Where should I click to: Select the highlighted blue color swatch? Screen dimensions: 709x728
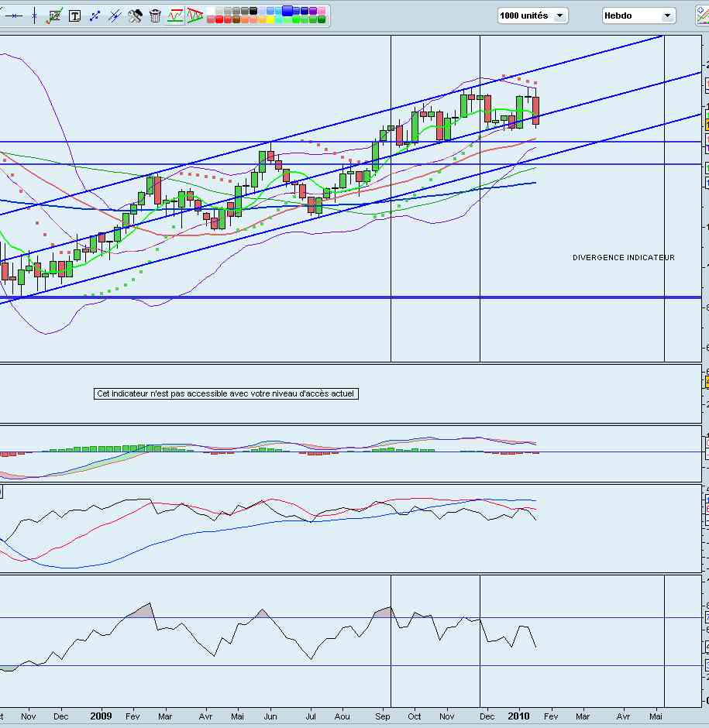[x=287, y=11]
